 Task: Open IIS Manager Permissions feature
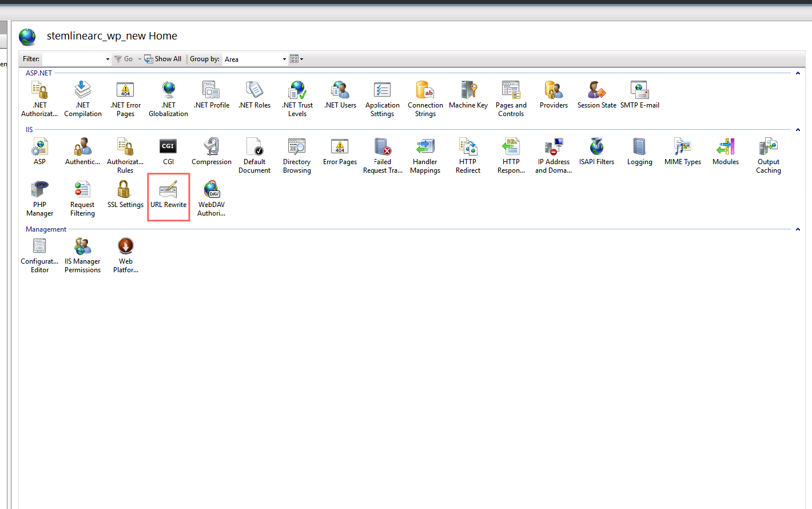[83, 255]
